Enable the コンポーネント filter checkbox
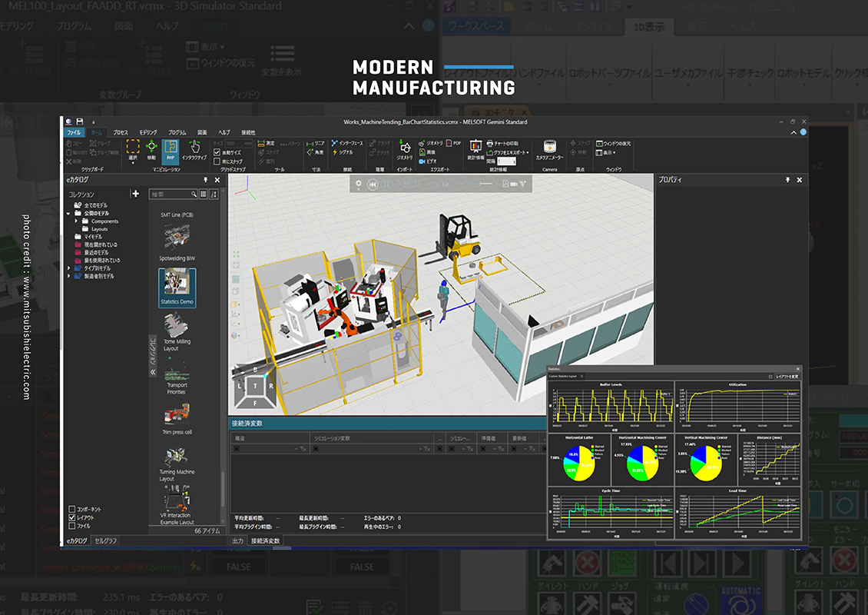The width and height of the screenshot is (868, 615). 72,510
